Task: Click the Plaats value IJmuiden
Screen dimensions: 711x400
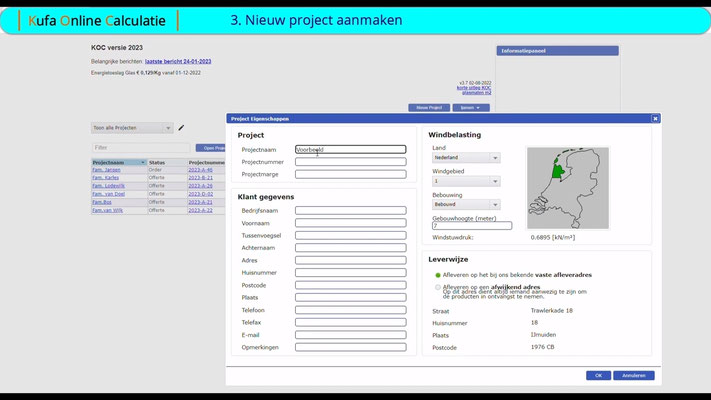Action: click(x=543, y=335)
